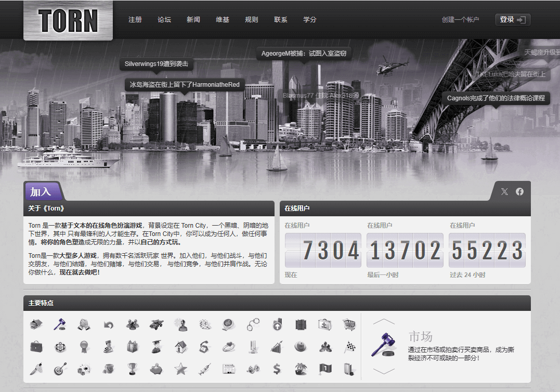Select the heart ring icon
The height and width of the screenshot is (392, 560).
point(229,347)
